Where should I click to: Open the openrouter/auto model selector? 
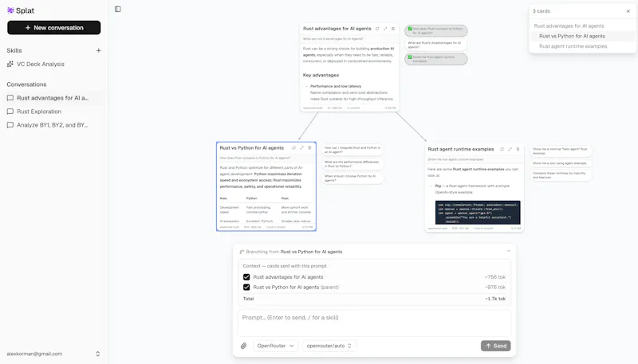[329, 346]
